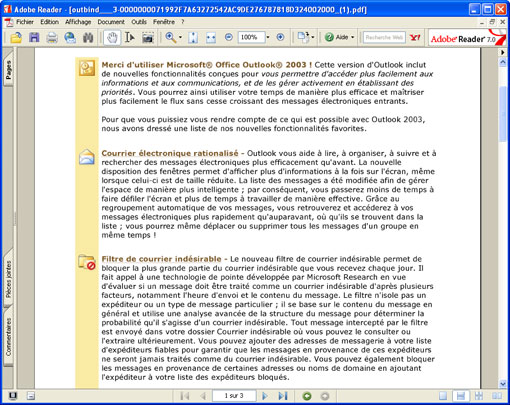Click the zoom in plus button
The image size is (510, 405).
(280, 37)
